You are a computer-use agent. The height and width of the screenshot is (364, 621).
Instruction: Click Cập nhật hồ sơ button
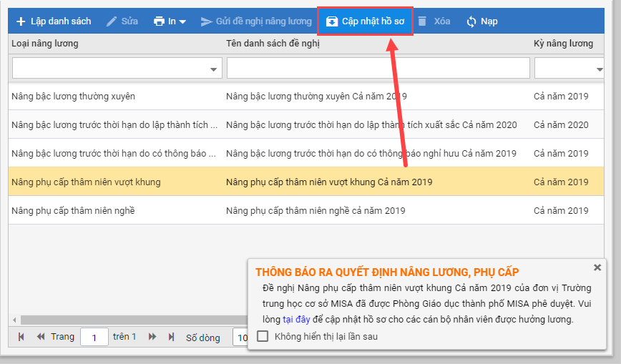tap(365, 21)
